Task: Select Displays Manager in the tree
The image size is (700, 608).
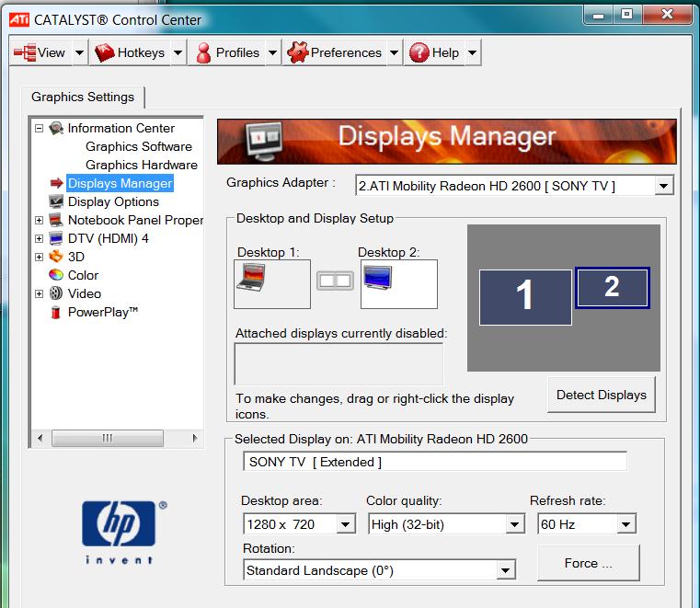Action: point(120,183)
